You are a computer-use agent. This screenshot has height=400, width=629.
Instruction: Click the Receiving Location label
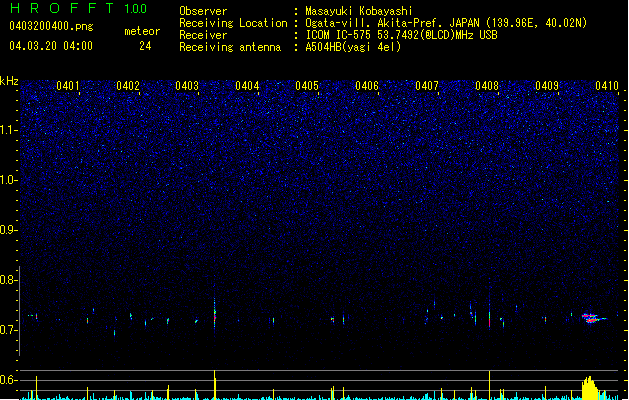tap(233, 23)
